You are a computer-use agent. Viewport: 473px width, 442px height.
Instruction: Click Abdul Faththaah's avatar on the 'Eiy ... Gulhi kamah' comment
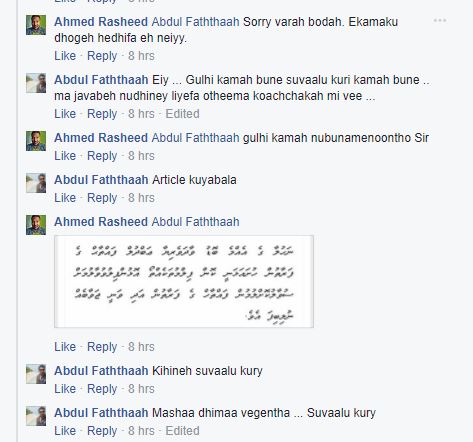[x=36, y=83]
